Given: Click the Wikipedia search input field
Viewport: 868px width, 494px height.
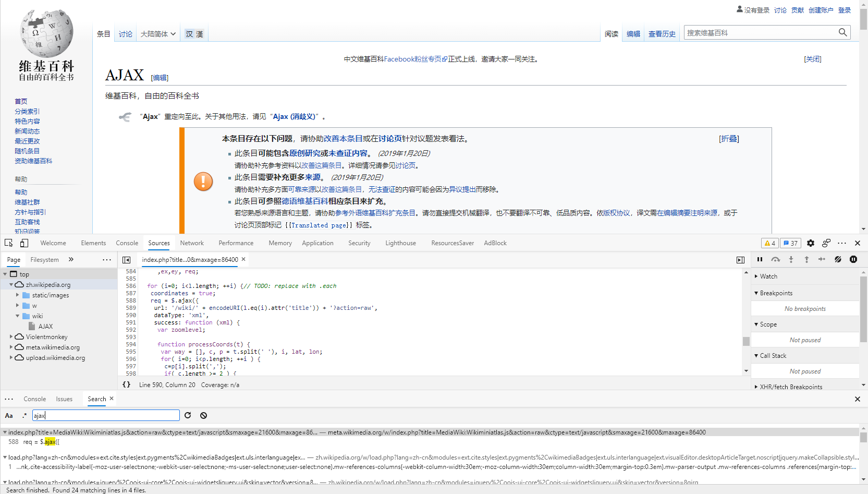Looking at the screenshot, I should coord(760,33).
